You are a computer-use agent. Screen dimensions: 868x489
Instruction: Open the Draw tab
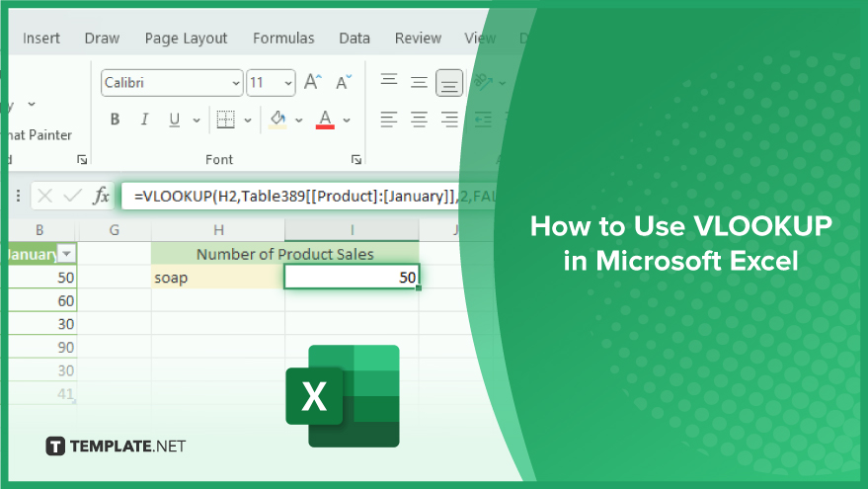click(102, 39)
